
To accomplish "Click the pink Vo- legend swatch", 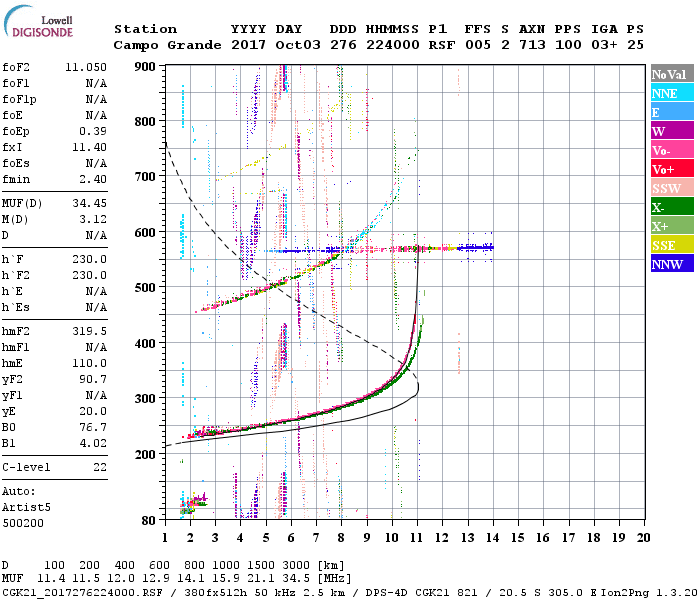I will click(x=671, y=150).
